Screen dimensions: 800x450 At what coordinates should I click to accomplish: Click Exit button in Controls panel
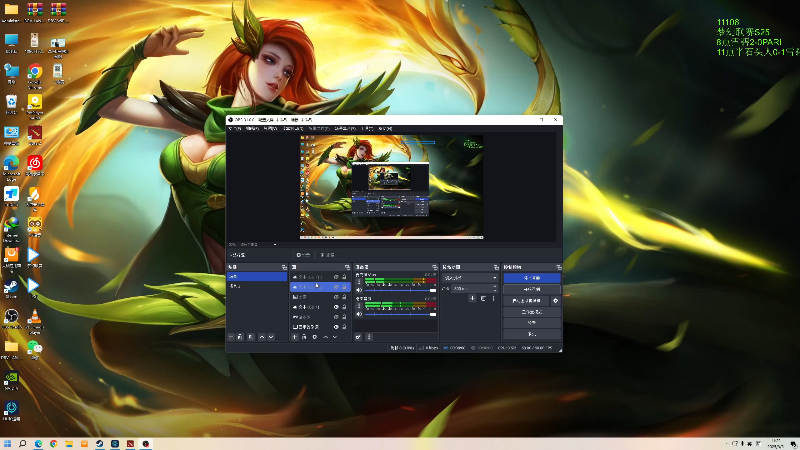[x=532, y=334]
